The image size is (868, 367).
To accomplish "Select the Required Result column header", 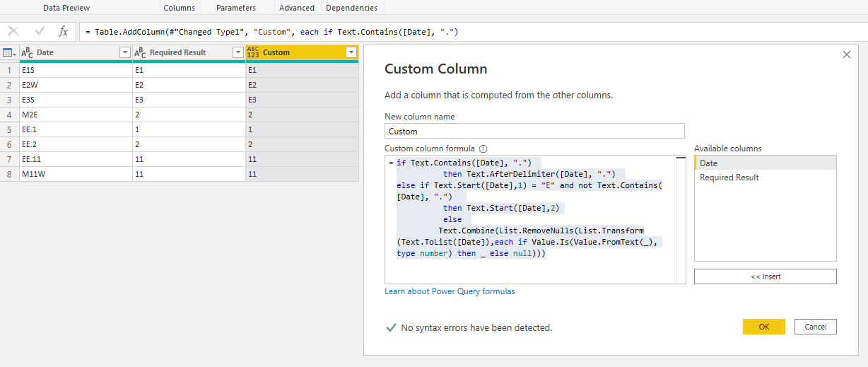I will click(x=189, y=52).
